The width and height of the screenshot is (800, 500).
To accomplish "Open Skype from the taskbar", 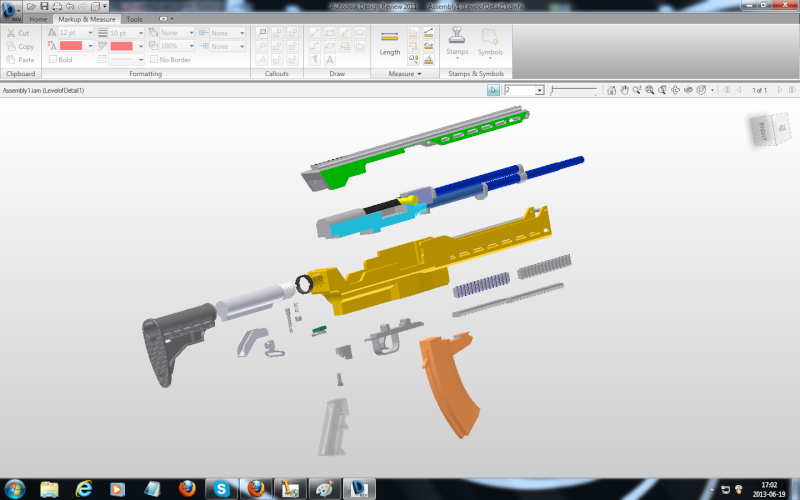I will [x=221, y=489].
